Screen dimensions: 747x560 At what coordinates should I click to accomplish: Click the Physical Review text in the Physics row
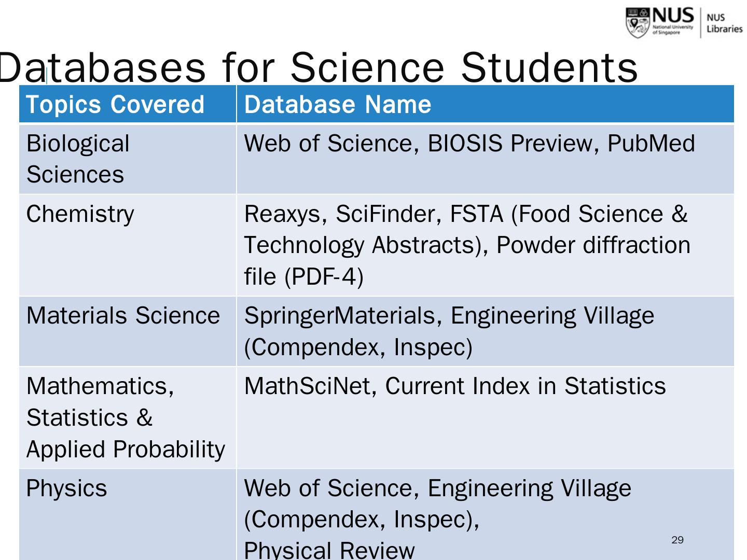click(x=329, y=550)
